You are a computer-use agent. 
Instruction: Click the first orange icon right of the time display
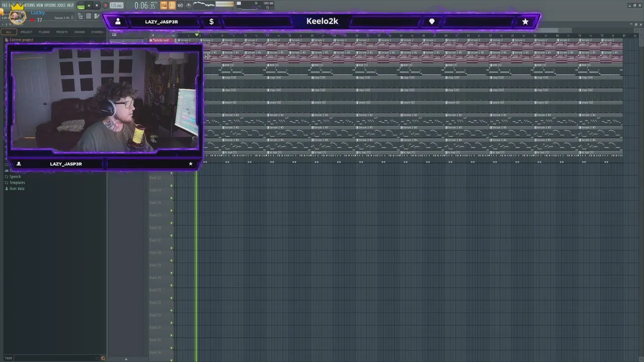coord(164,6)
